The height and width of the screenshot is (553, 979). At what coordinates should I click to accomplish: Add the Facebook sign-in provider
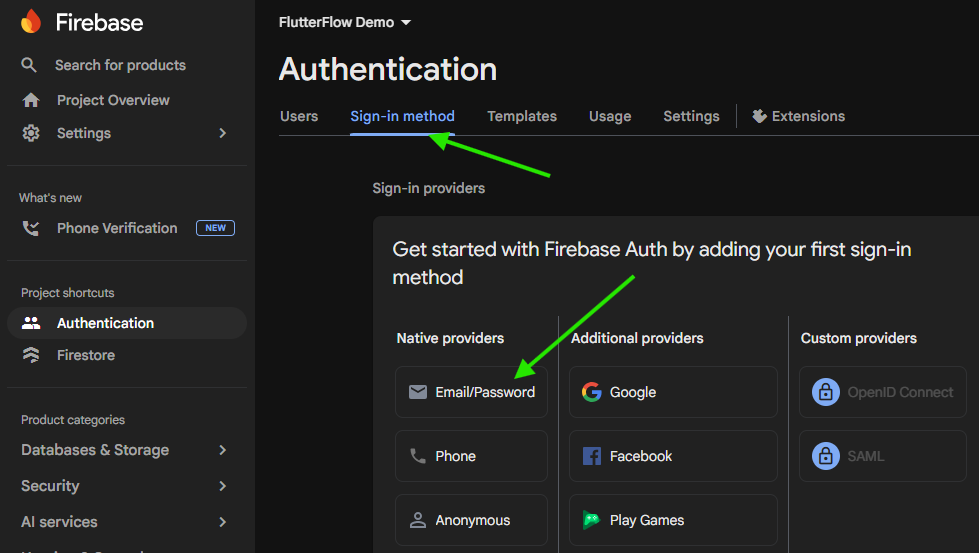click(673, 456)
